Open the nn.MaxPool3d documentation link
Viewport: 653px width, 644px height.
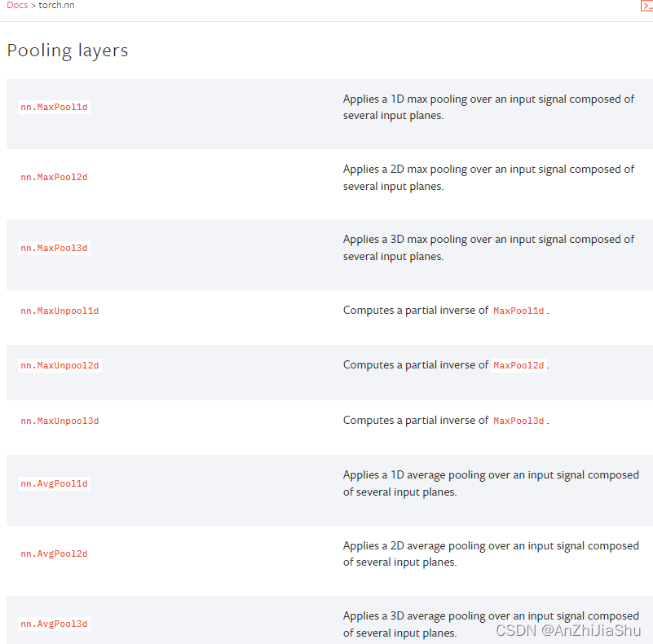point(54,249)
